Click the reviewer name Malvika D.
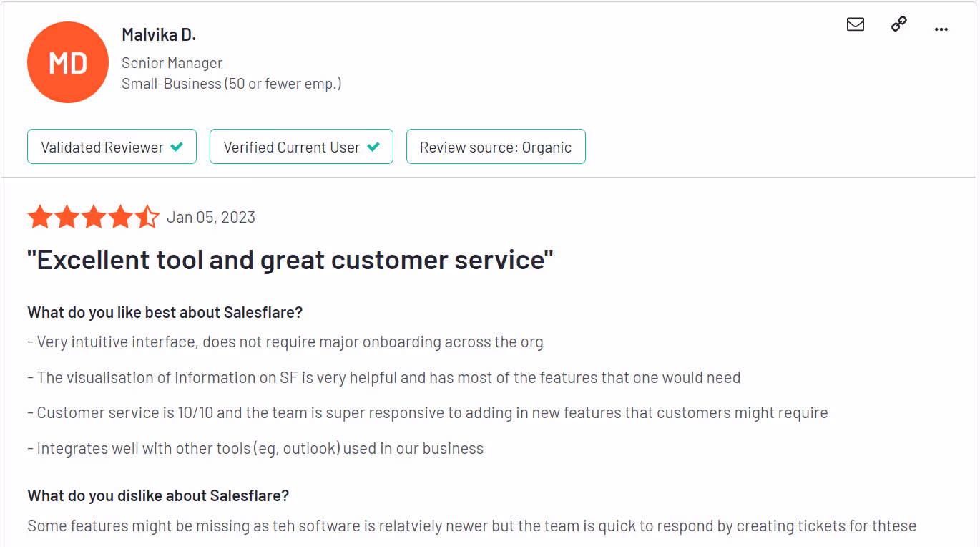 (x=158, y=34)
